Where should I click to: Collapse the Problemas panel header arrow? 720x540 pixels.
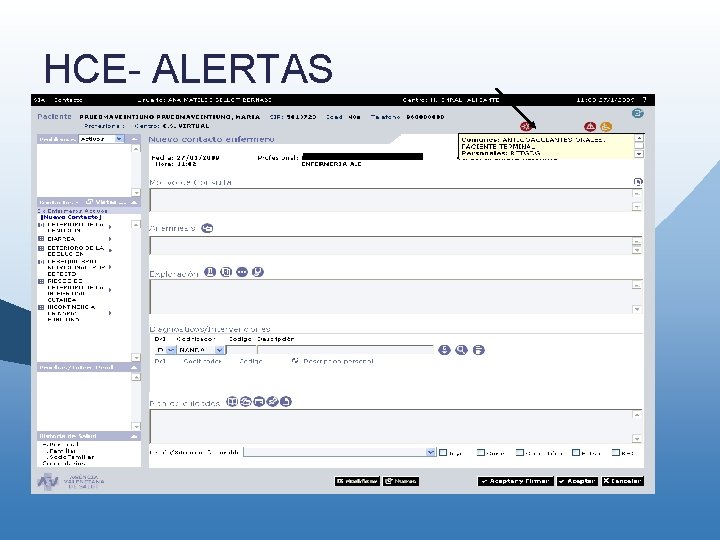pos(135,139)
